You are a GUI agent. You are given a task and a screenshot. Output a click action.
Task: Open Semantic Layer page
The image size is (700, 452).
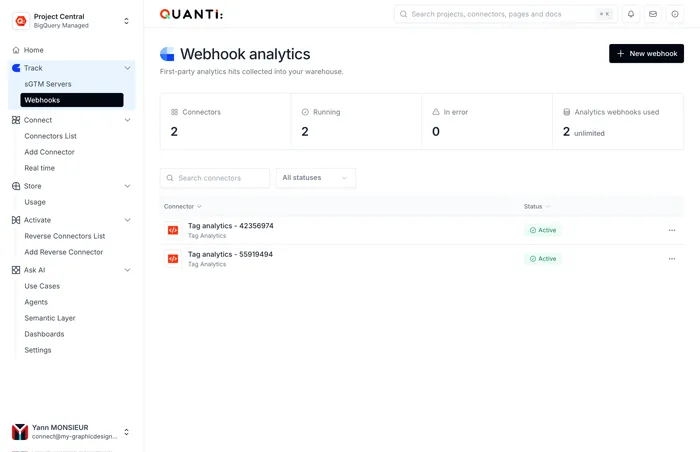(x=50, y=318)
